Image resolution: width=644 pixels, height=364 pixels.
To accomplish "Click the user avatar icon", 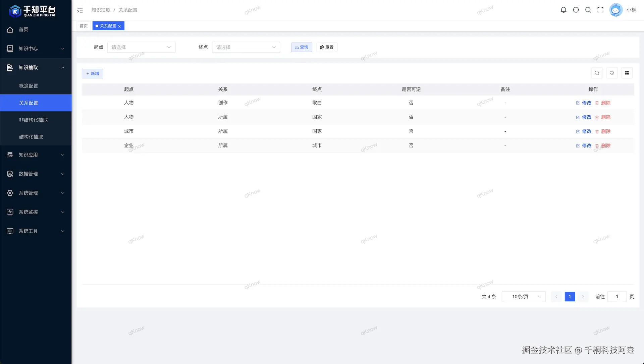I will (x=616, y=10).
